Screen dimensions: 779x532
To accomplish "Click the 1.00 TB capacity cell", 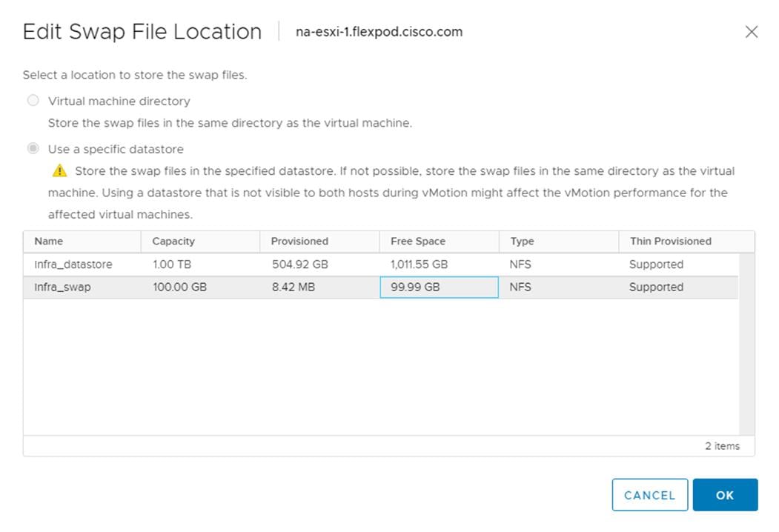I will click(172, 265).
